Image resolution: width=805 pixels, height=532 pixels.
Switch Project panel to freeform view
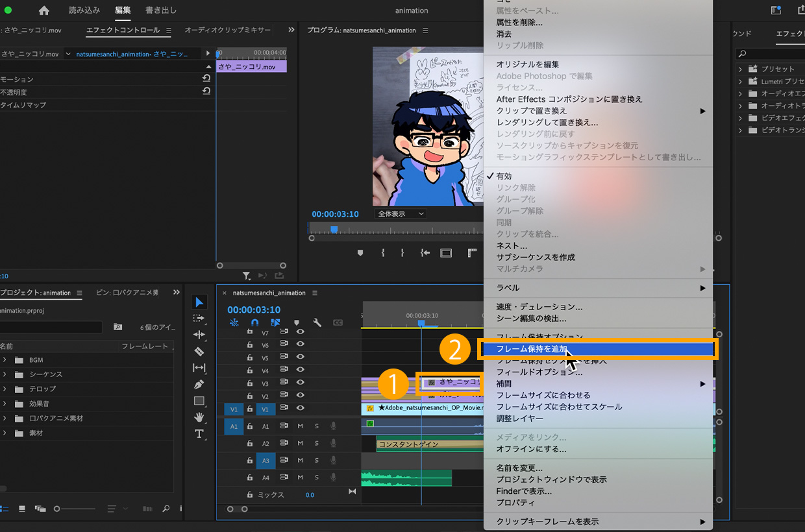[40, 509]
